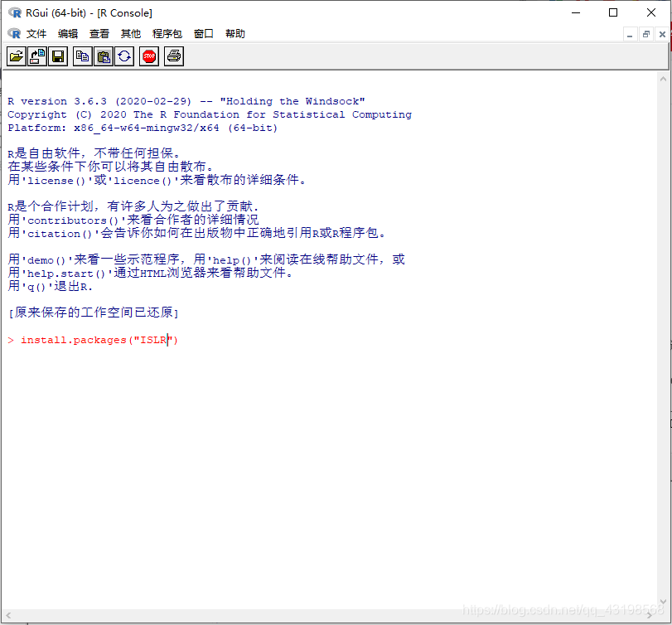Open the 编辑 menu
Image resolution: width=672 pixels, height=625 pixels.
[67, 33]
